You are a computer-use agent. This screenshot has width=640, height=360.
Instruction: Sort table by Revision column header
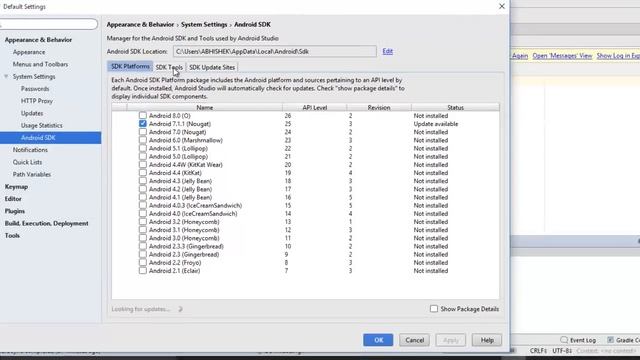click(x=379, y=107)
